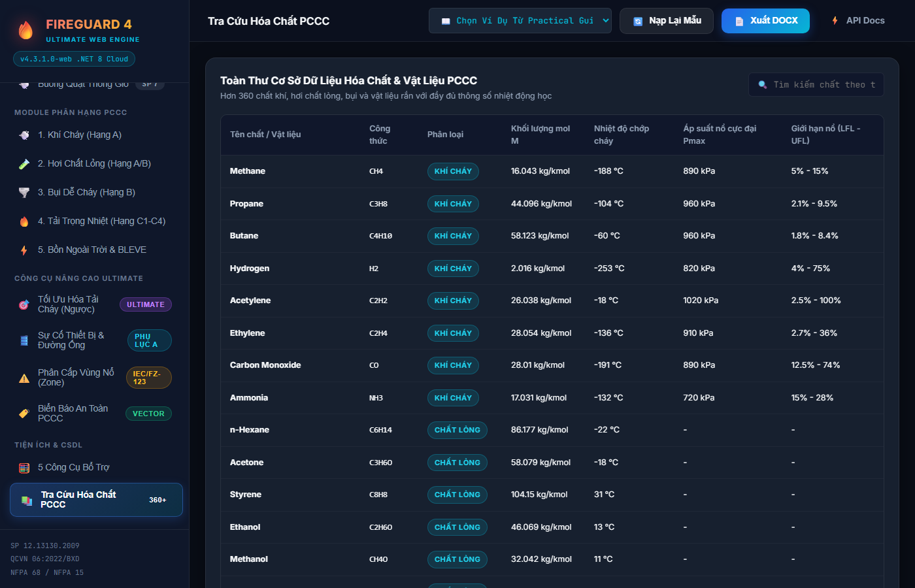Click the Styrene row name
Screen dimensions: 915x588
[x=246, y=495]
